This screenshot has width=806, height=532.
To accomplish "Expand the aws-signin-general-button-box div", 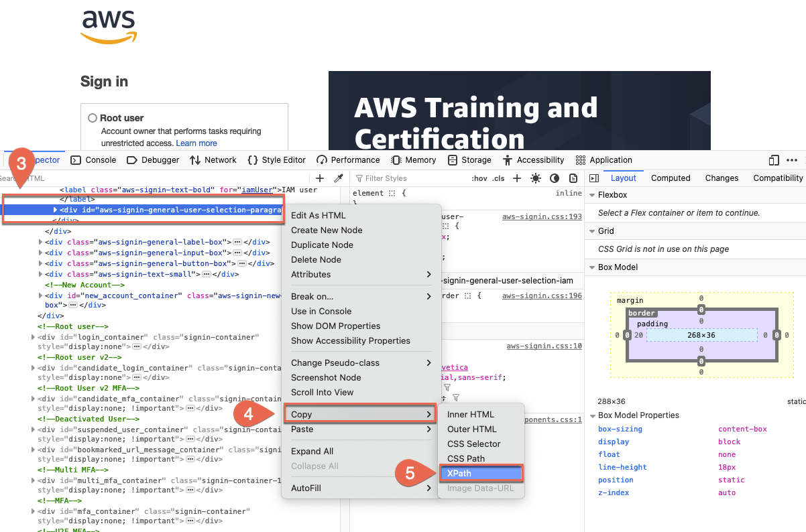I will pos(42,263).
